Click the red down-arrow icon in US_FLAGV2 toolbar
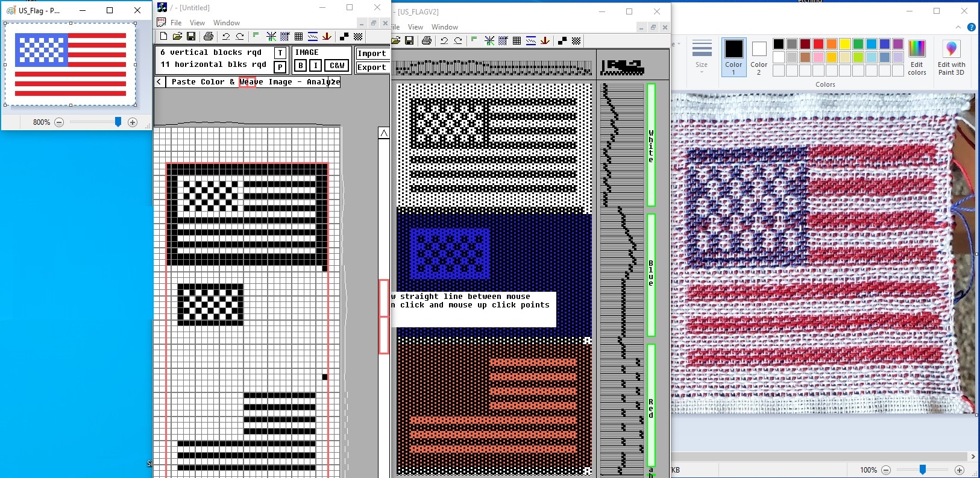 pos(545,41)
